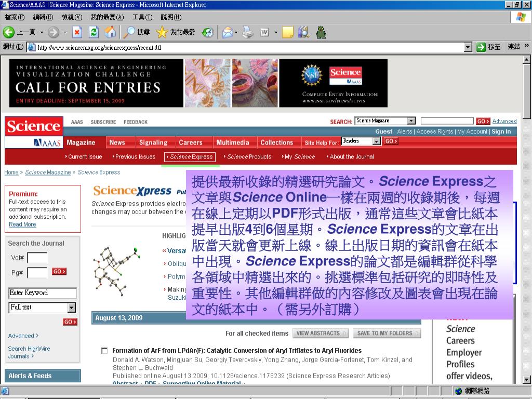Click the top SEARCH GO button

pyautogui.click(x=483, y=121)
